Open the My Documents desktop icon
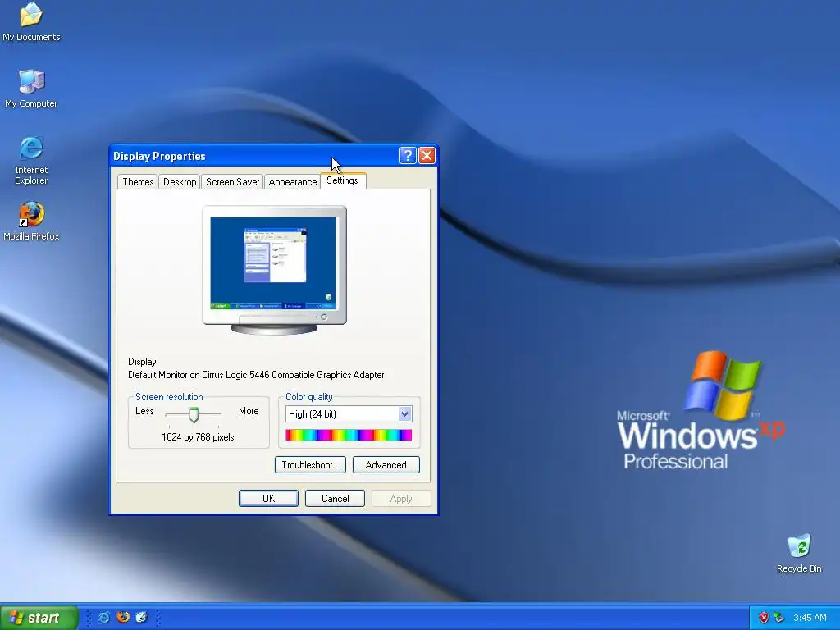Viewport: 840px width, 630px height. (31, 21)
